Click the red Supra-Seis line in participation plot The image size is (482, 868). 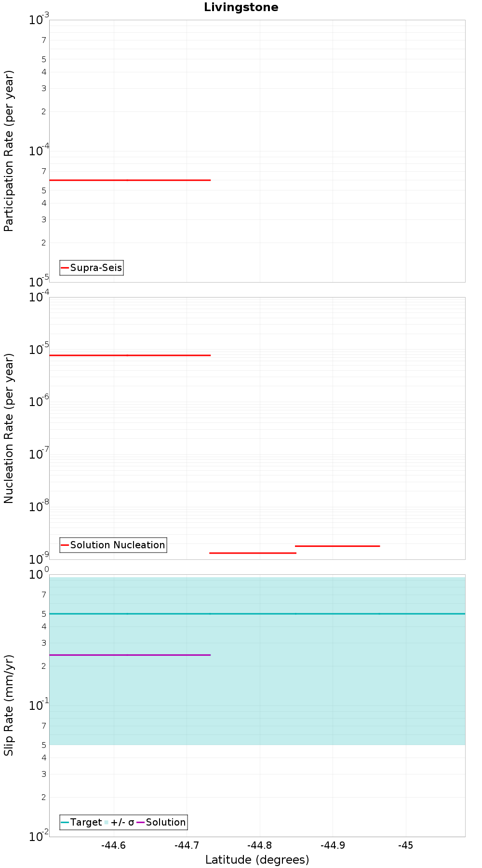click(130, 180)
